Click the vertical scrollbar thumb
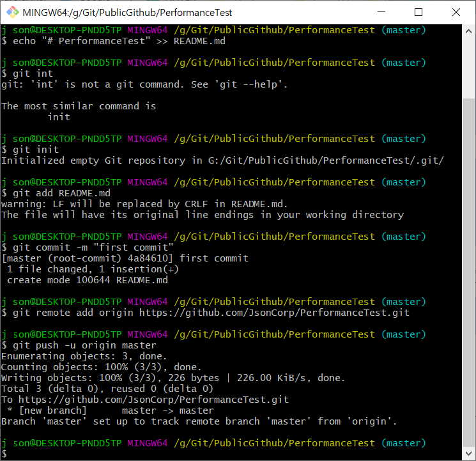The height and width of the screenshot is (461, 476). click(468, 273)
